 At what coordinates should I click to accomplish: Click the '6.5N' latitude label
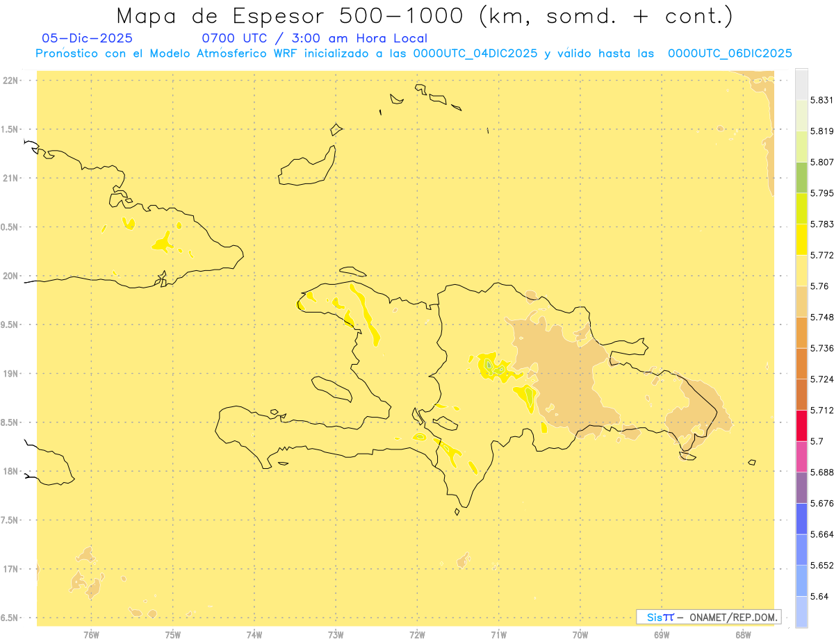pyautogui.click(x=10, y=618)
